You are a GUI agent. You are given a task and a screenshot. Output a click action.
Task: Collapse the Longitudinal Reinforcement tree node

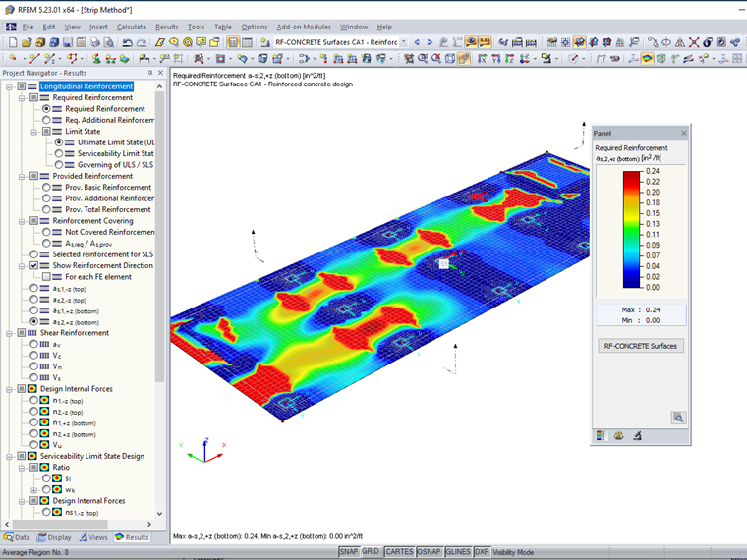(9, 86)
